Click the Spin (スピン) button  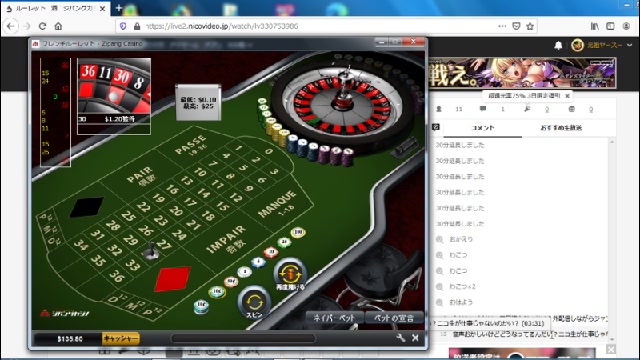(254, 302)
